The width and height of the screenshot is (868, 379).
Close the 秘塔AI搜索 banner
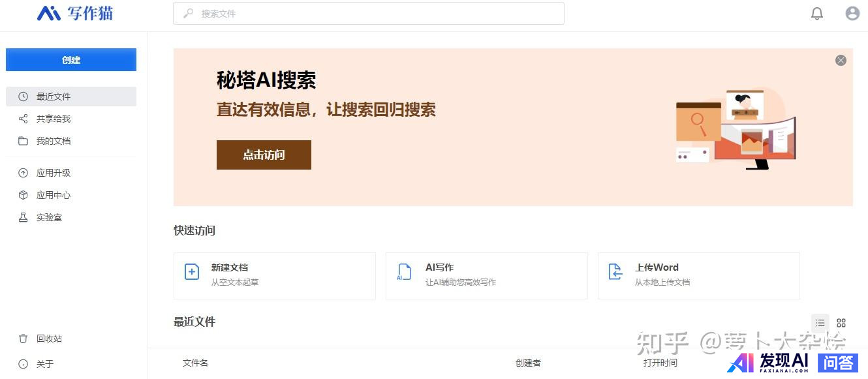click(841, 60)
